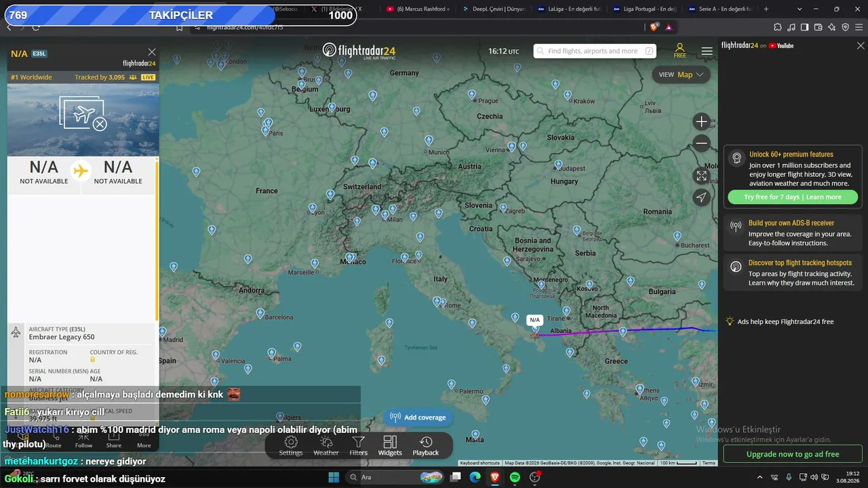Click the airport pin at Palermo
The height and width of the screenshot is (488, 868).
click(452, 384)
